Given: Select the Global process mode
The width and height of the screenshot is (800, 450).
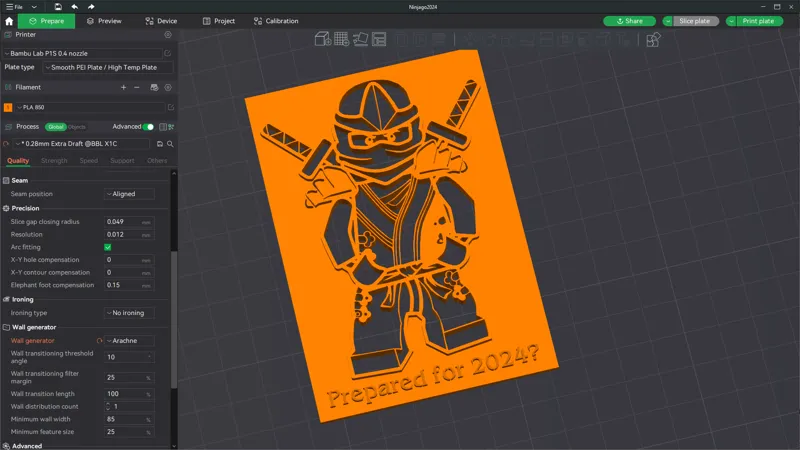Looking at the screenshot, I should [x=56, y=127].
